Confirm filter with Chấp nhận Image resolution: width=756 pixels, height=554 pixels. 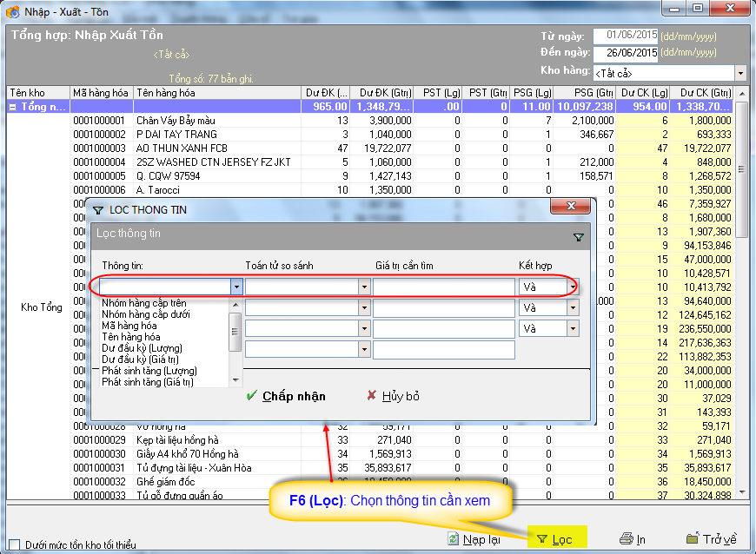click(285, 396)
